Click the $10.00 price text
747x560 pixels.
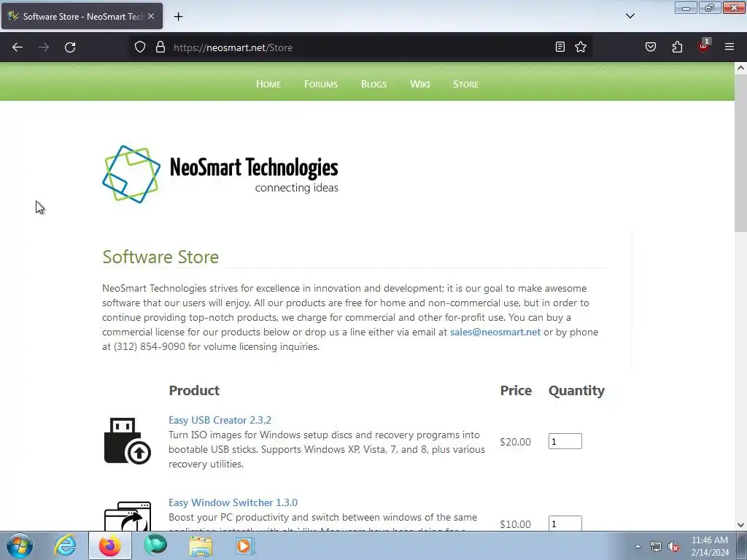(516, 524)
